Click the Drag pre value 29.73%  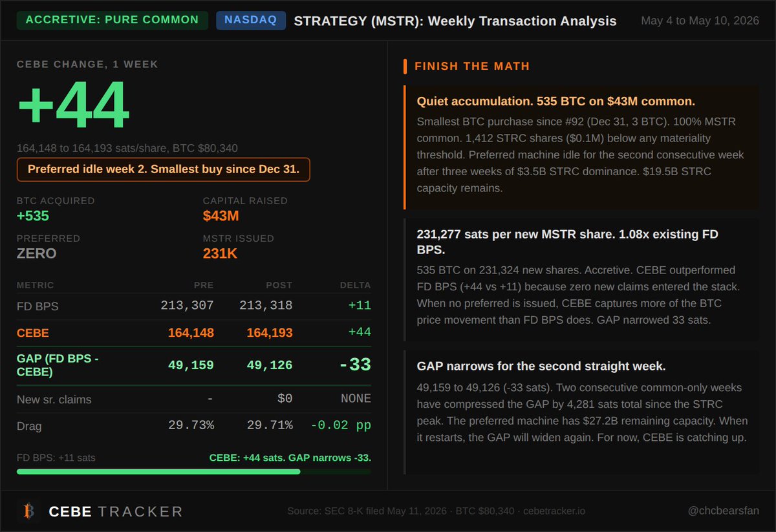pyautogui.click(x=191, y=426)
